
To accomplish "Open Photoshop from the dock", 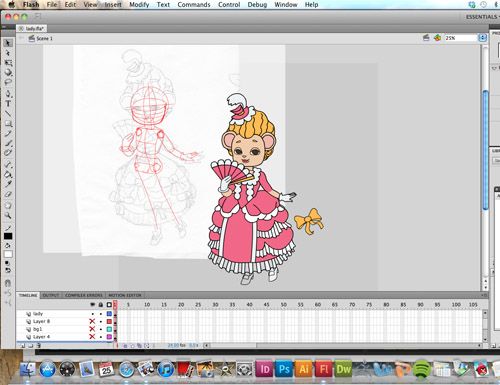I will coord(284,369).
